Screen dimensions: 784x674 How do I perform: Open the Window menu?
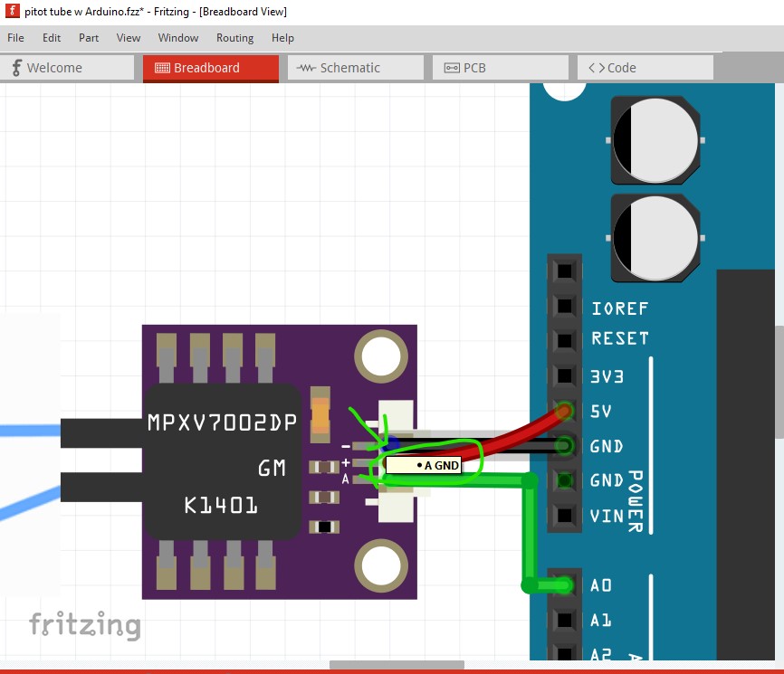[x=178, y=38]
